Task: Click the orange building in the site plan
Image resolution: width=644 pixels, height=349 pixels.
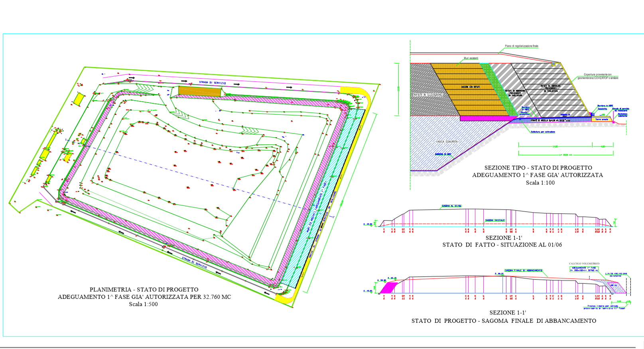Action: (199, 91)
